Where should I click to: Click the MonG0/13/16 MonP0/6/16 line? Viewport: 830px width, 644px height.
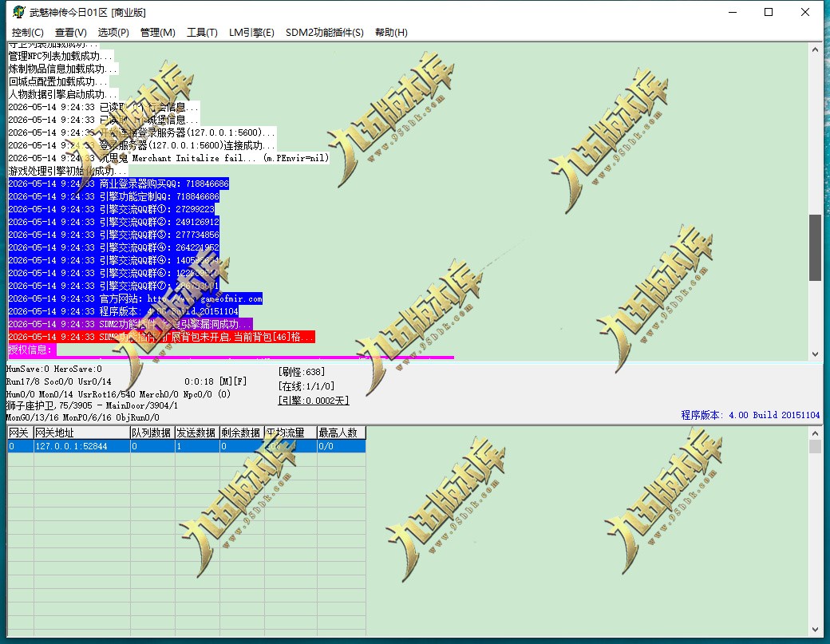pos(82,417)
